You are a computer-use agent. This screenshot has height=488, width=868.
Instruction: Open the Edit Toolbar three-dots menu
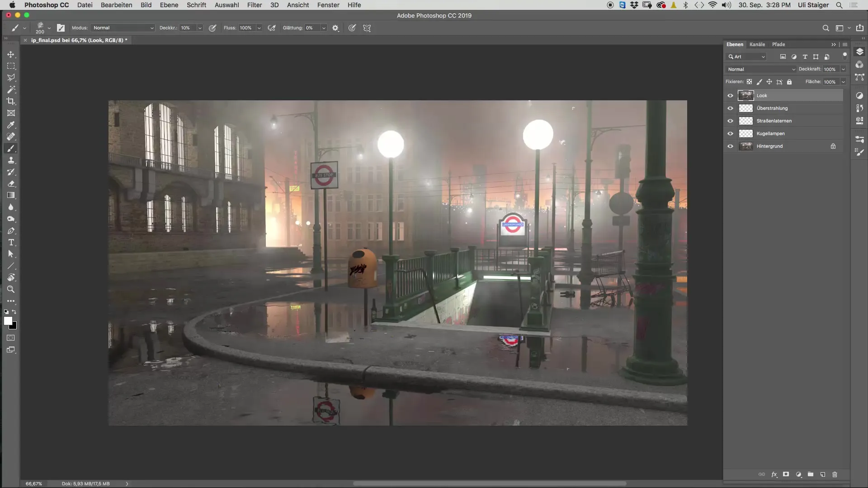(11, 301)
